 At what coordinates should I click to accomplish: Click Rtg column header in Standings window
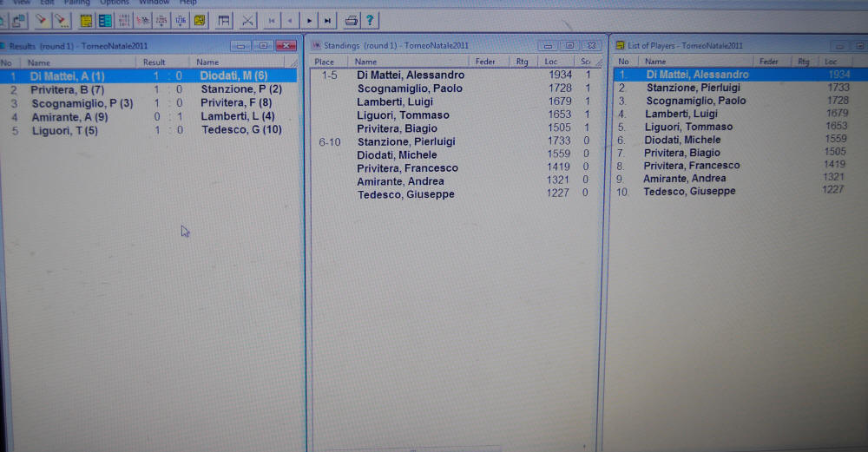click(522, 62)
